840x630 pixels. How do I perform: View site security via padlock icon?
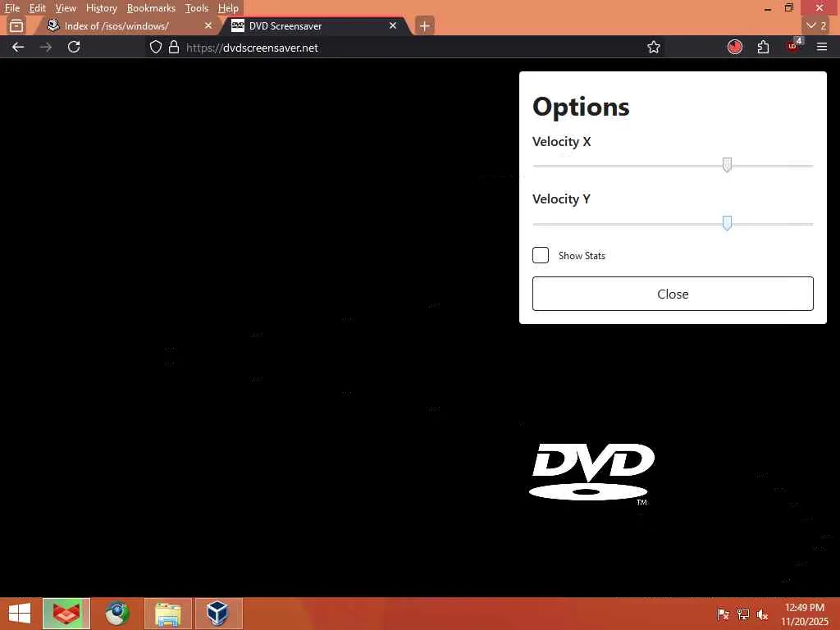174,47
